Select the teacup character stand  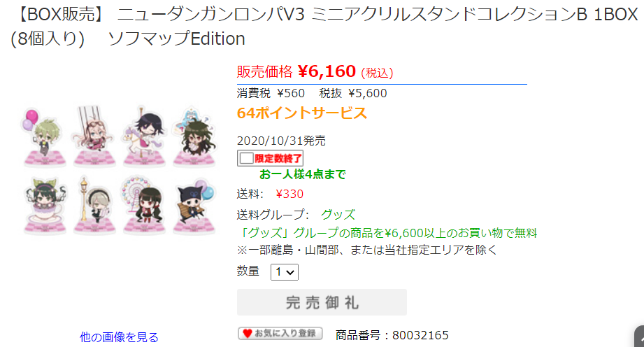click(44, 205)
